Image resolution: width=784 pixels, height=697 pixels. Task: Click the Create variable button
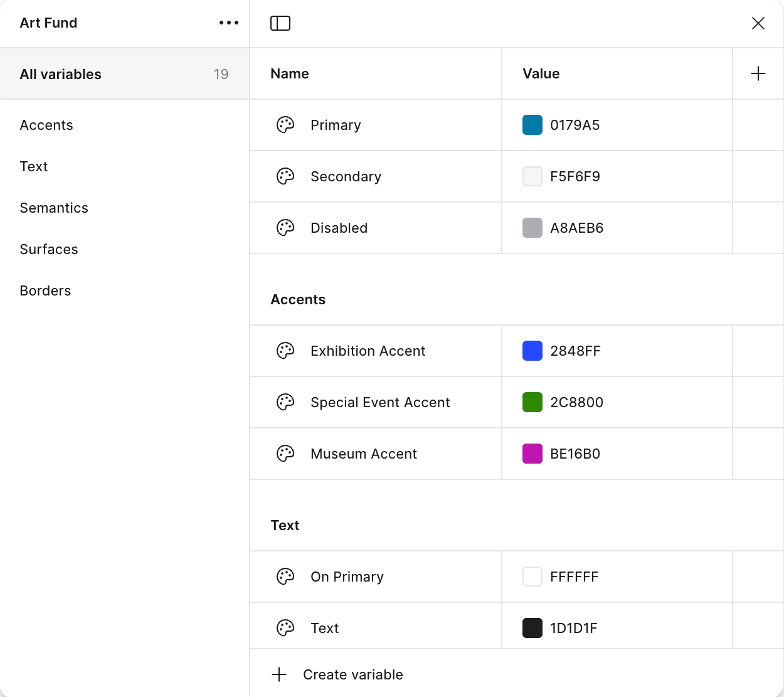point(337,674)
